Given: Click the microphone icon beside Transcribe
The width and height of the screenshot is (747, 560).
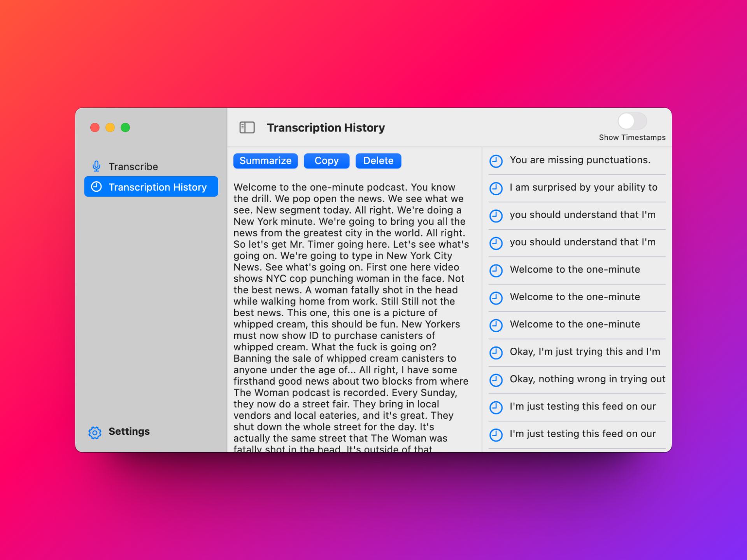Looking at the screenshot, I should pyautogui.click(x=96, y=166).
